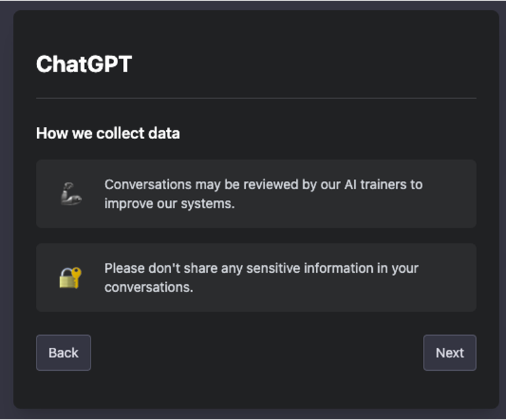The width and height of the screenshot is (512, 420).
Task: Click empty space between Back and Next
Action: [x=257, y=352]
